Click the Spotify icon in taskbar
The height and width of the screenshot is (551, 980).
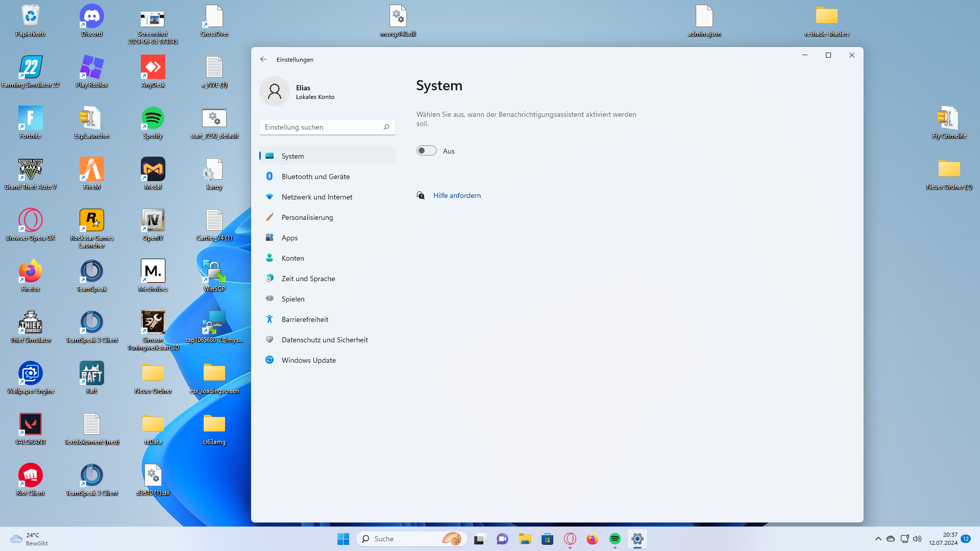[615, 539]
